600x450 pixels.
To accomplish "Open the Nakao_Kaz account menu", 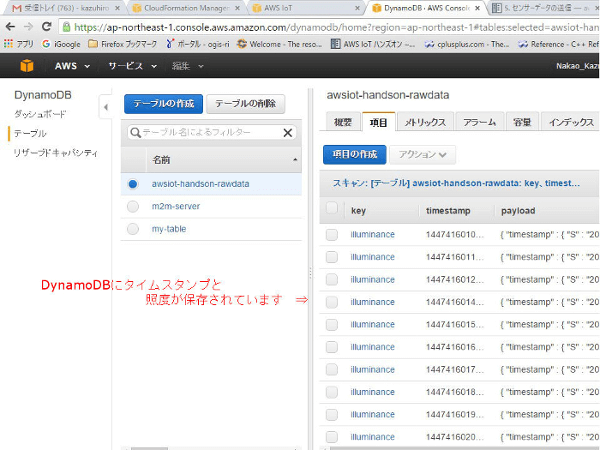I will (577, 66).
